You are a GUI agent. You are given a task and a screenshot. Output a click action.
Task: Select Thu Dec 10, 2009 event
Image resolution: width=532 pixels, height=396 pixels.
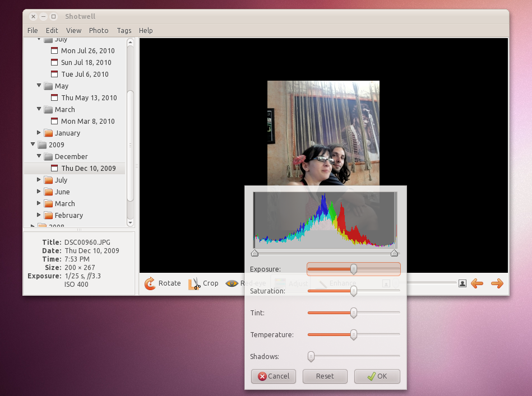(x=88, y=168)
